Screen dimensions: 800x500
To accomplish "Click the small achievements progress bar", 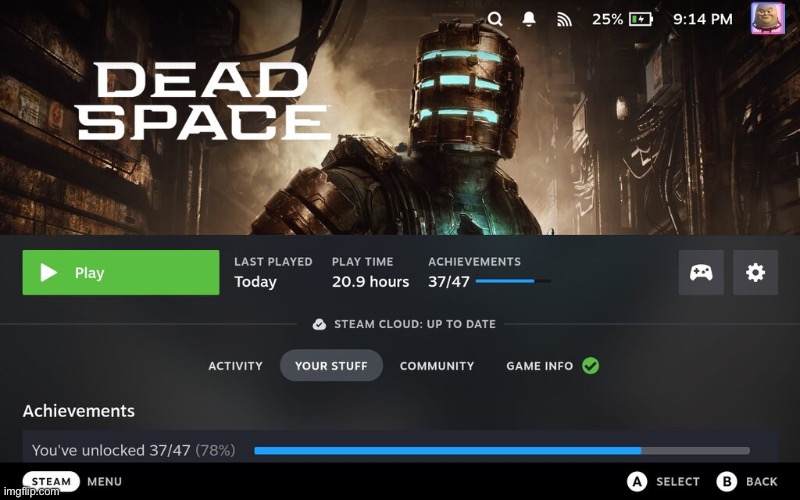I will coord(513,281).
